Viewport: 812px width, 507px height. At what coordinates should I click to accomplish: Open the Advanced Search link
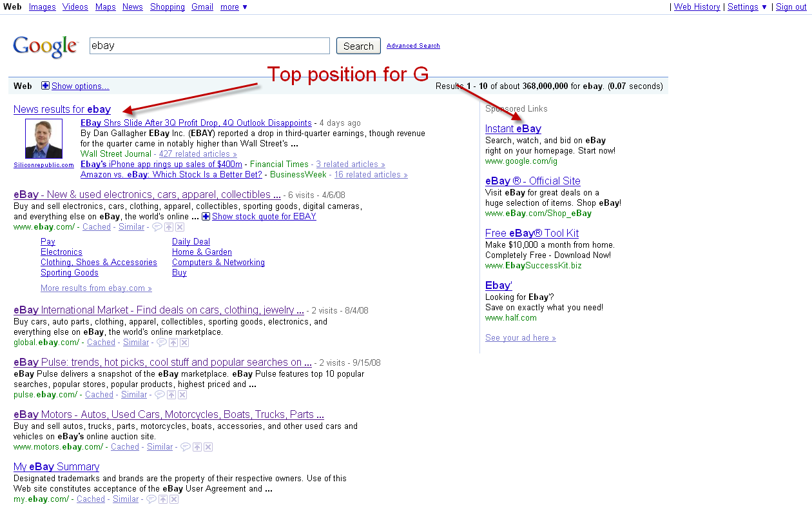point(413,46)
